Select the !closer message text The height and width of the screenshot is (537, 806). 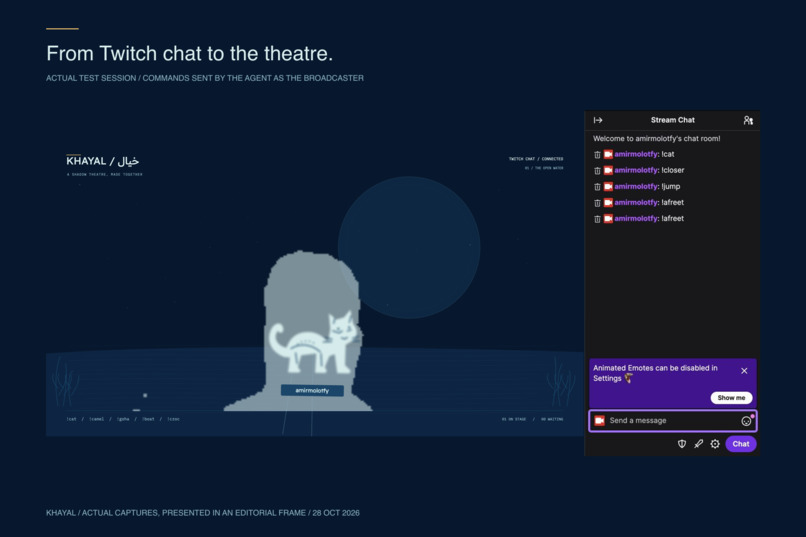672,170
